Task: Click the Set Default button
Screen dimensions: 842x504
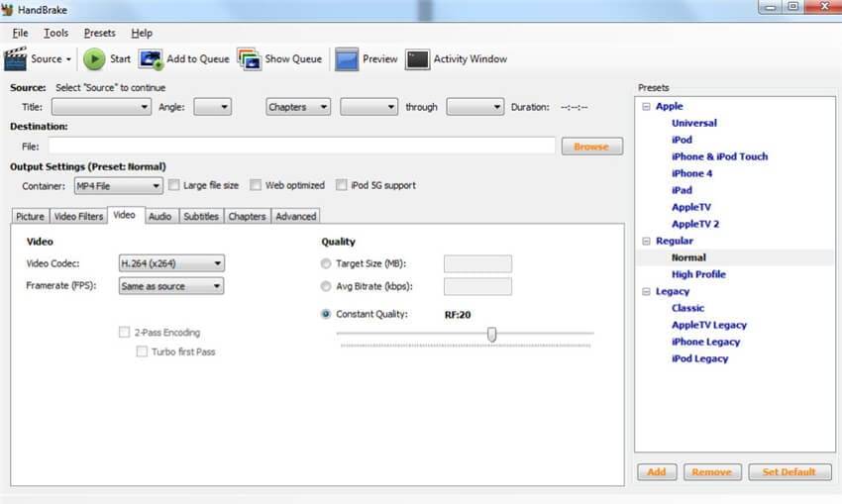Action: pyautogui.click(x=789, y=472)
